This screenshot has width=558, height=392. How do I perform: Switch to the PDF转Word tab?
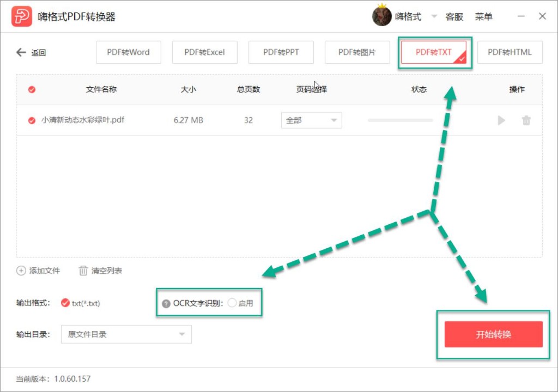pos(129,52)
